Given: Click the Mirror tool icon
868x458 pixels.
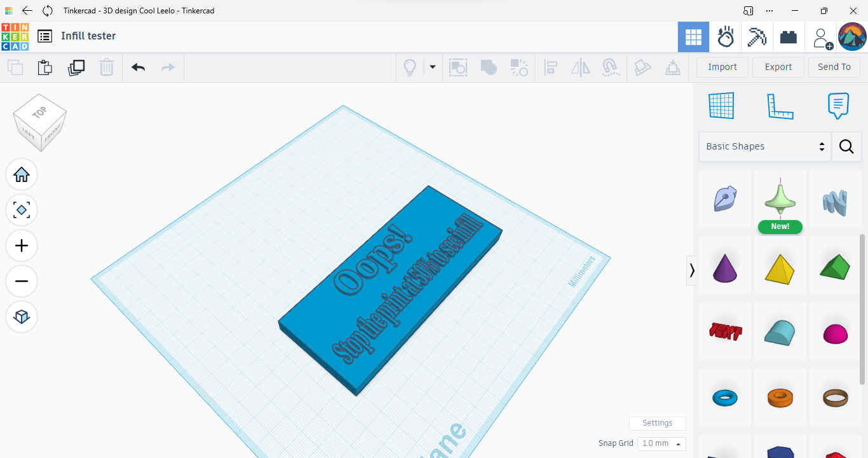Looking at the screenshot, I should click(x=581, y=67).
